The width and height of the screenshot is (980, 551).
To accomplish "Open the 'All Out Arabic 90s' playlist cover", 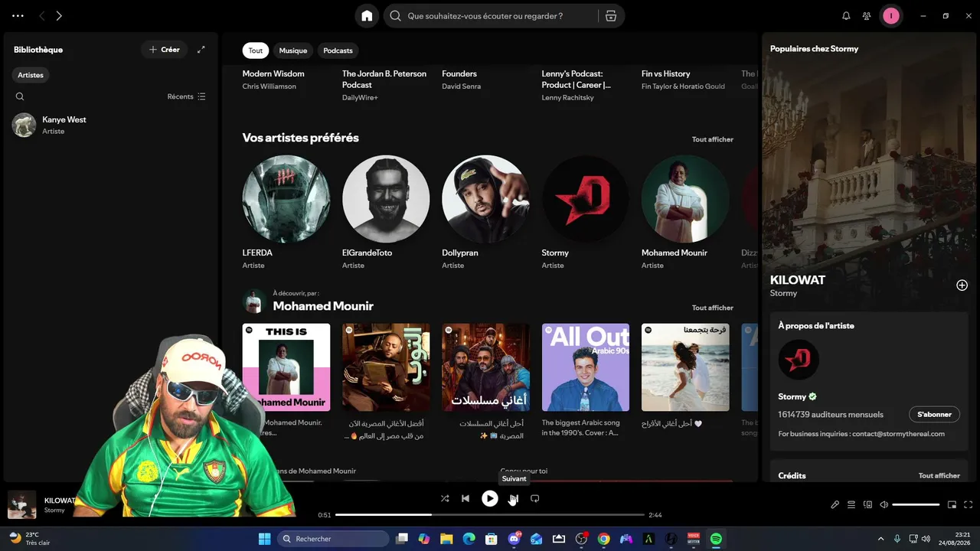I will tap(586, 367).
